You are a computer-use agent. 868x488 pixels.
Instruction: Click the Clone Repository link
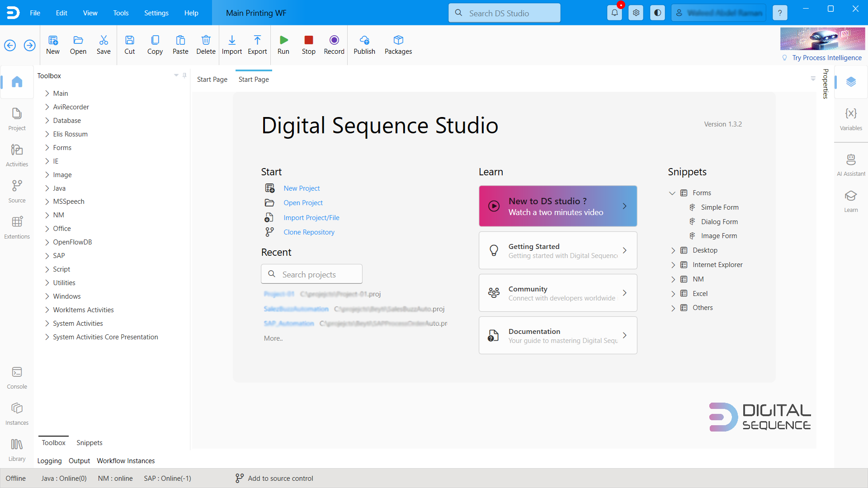pos(309,232)
